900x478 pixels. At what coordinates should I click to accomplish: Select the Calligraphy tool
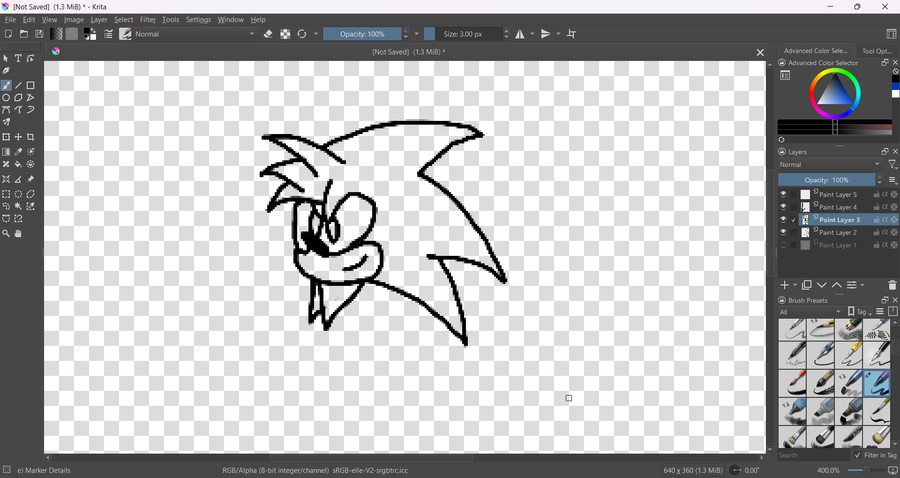click(x=6, y=71)
